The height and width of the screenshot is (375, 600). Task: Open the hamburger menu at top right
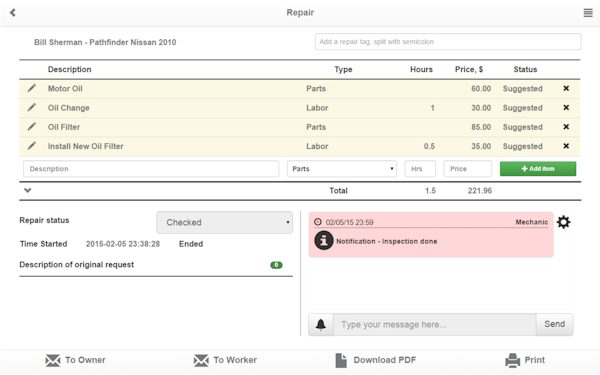coord(588,13)
